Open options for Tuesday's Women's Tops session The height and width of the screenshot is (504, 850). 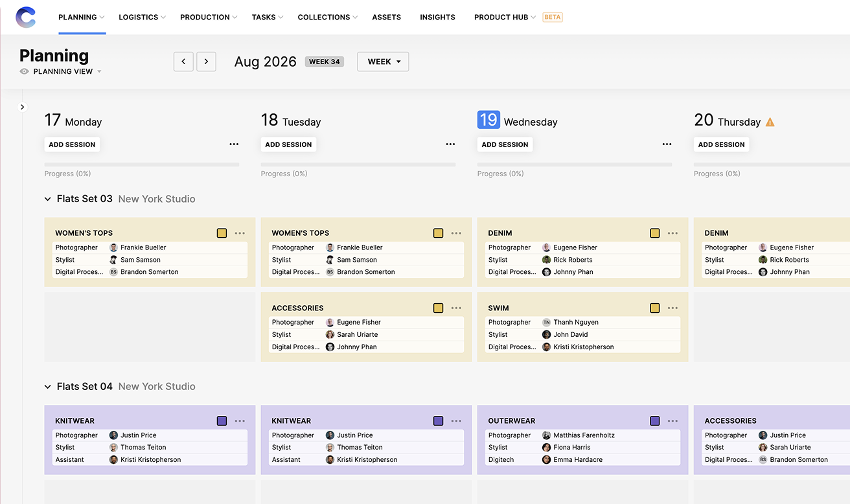tap(456, 233)
